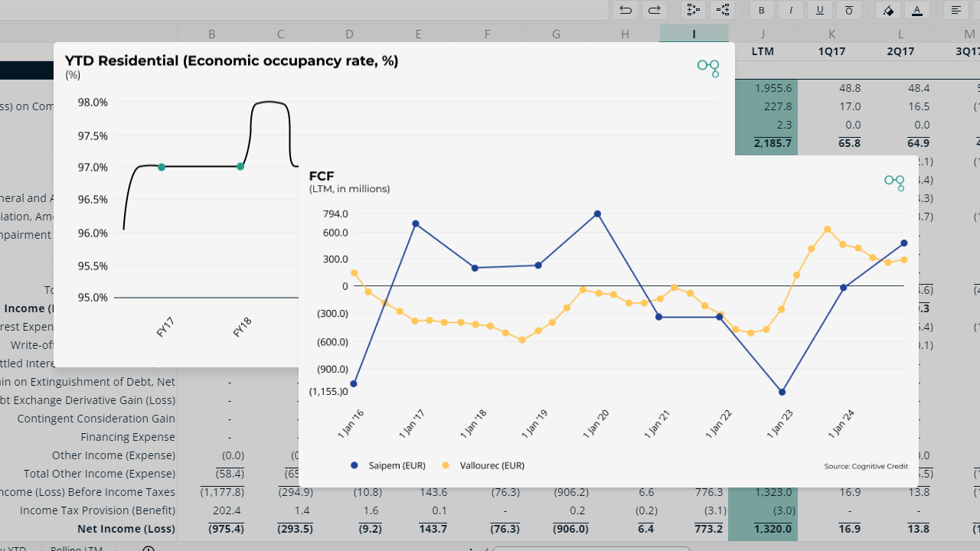Select column F header
The height and width of the screenshot is (551, 980).
487,34
